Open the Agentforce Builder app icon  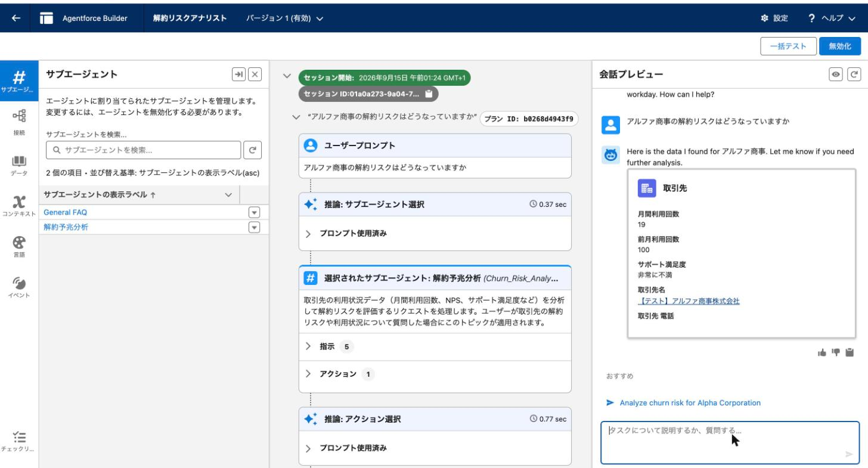coord(46,18)
